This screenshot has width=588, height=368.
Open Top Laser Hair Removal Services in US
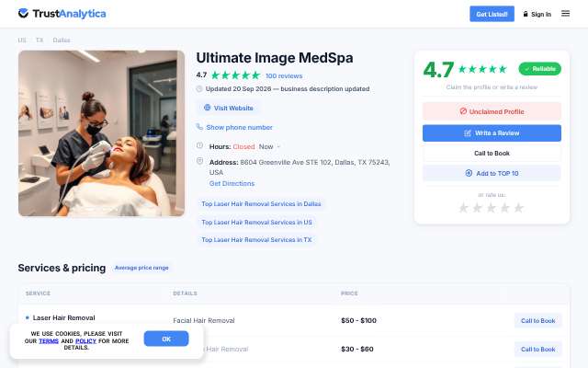[257, 223]
